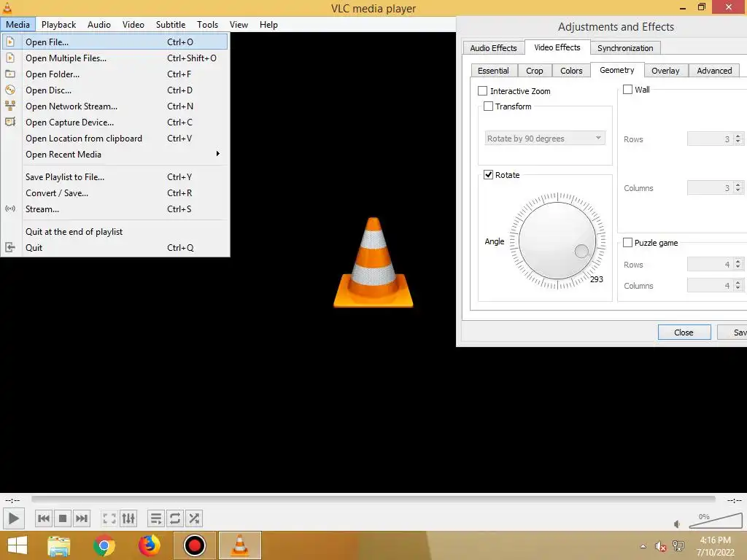Click the Open Capture Device icon
The width and height of the screenshot is (747, 560).
(10, 122)
